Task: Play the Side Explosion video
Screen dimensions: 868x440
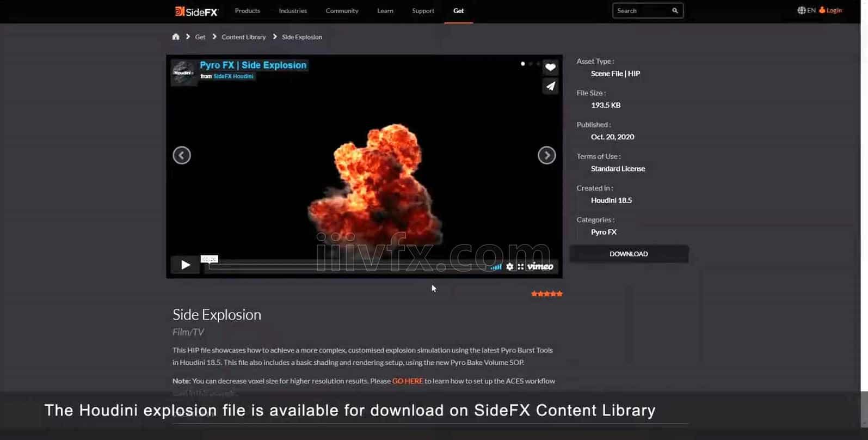Action: tap(185, 265)
